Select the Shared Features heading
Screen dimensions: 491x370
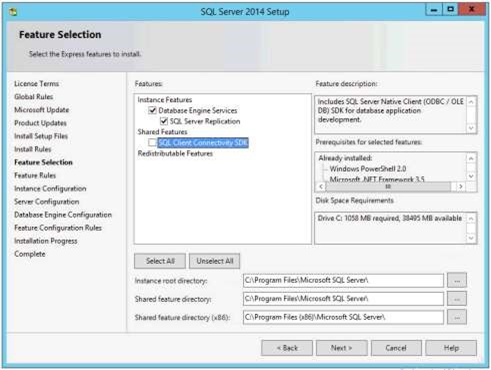pyautogui.click(x=162, y=132)
